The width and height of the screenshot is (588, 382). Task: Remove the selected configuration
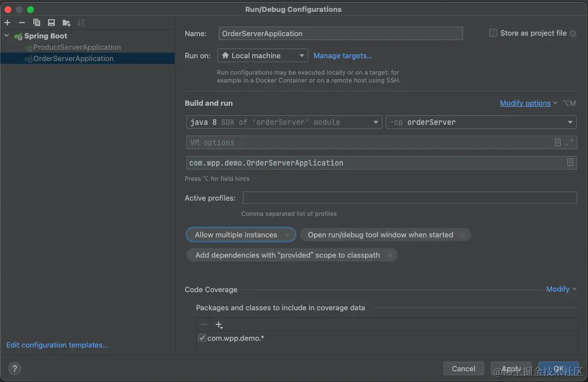point(22,23)
